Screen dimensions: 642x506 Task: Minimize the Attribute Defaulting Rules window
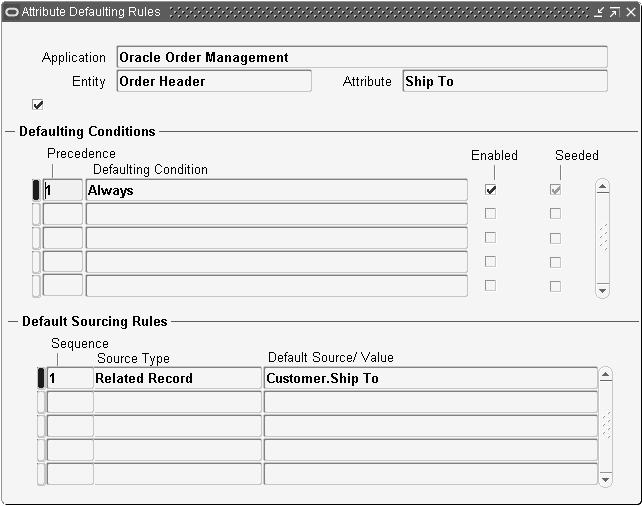tap(599, 12)
